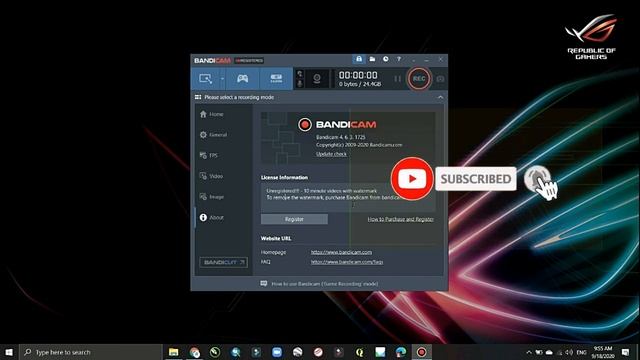Open the Photos landscape icon on taskbar
This screenshot has height=360, width=640.
[380, 352]
